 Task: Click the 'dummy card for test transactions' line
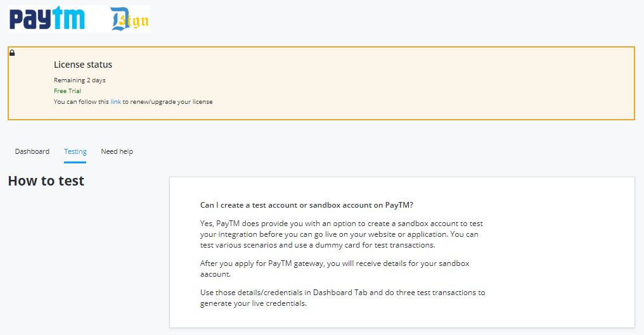(x=318, y=245)
